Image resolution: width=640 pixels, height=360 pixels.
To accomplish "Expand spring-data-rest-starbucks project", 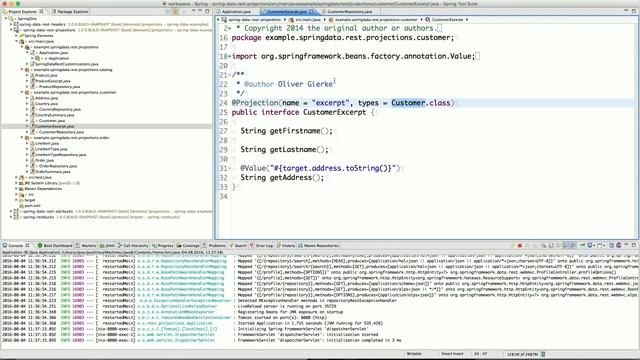I will [11, 211].
